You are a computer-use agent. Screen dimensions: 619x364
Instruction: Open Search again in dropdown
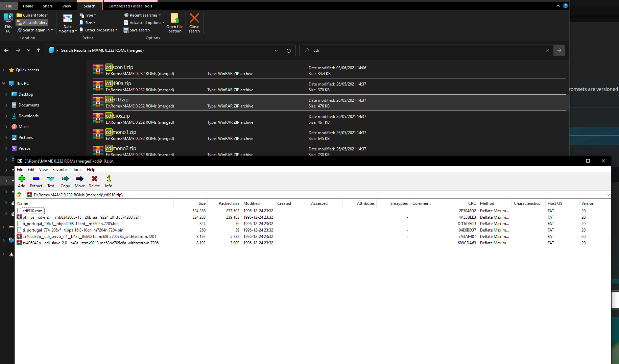pos(35,30)
